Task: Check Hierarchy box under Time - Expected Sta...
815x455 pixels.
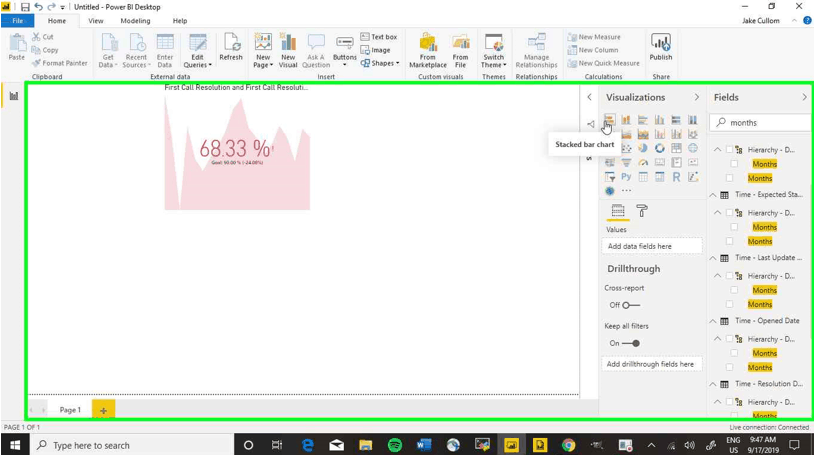Action: point(729,213)
